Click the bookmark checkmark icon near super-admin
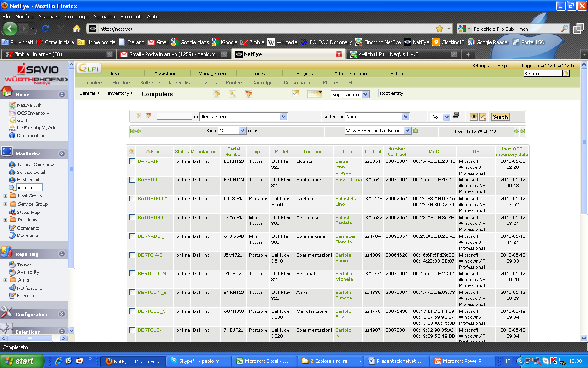 [x=296, y=93]
